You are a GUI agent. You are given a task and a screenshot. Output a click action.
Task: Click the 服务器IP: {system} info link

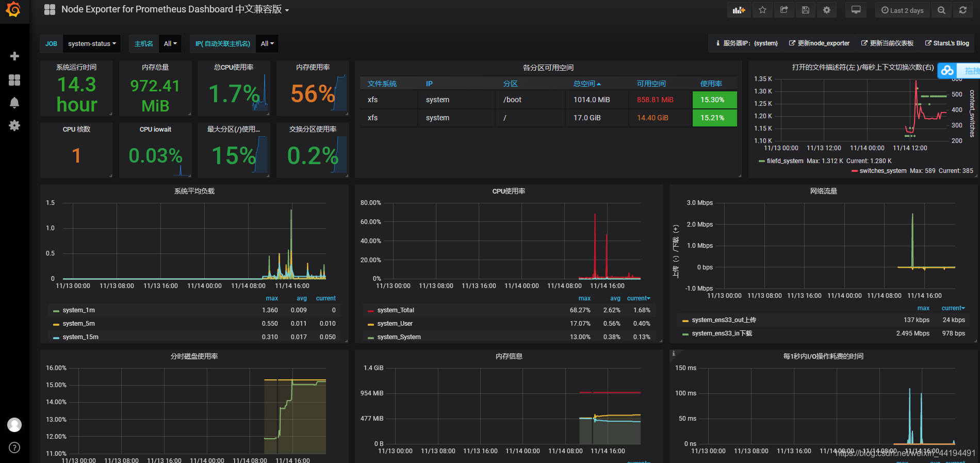[x=747, y=43]
